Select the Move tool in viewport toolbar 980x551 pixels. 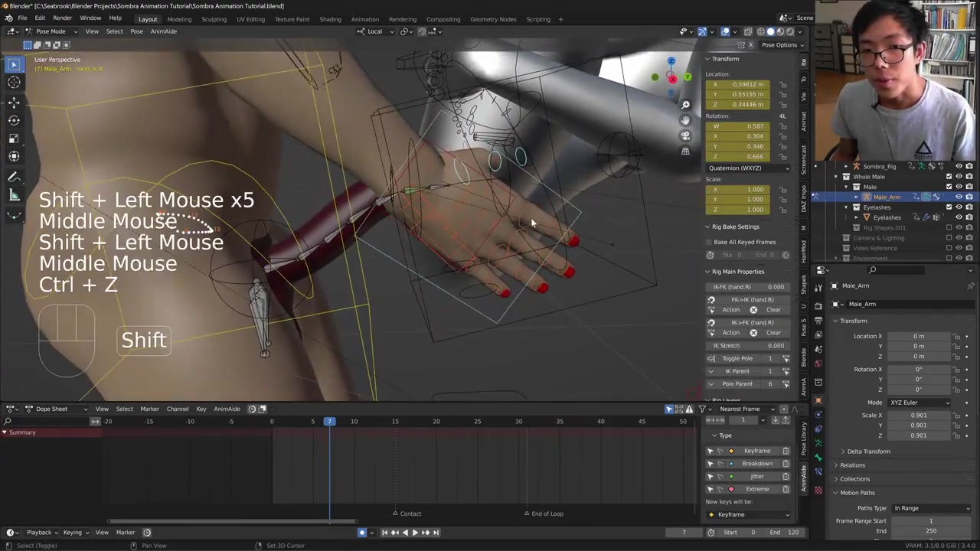point(14,102)
